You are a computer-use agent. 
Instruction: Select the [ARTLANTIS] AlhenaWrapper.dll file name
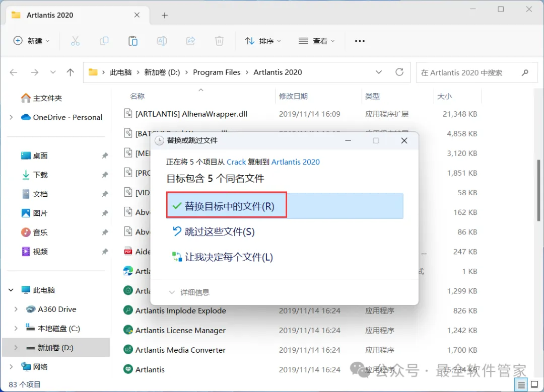coord(191,114)
